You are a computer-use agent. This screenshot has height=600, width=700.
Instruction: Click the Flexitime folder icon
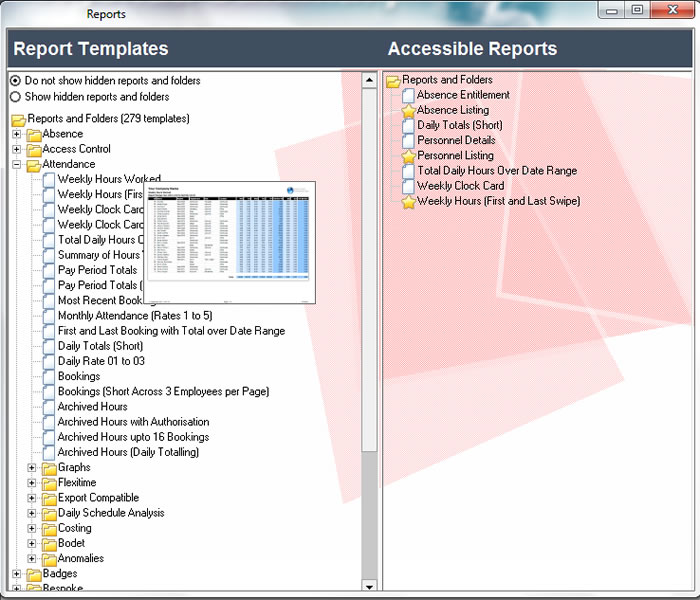click(49, 483)
